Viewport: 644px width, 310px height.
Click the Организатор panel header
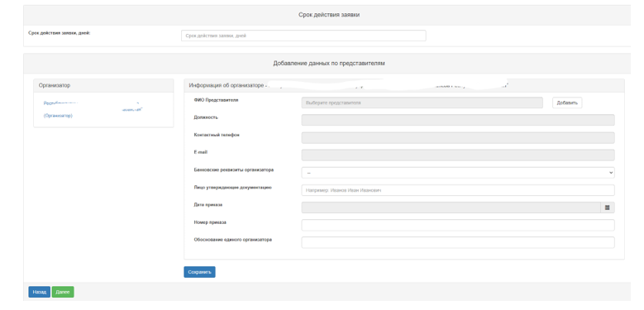point(103,85)
